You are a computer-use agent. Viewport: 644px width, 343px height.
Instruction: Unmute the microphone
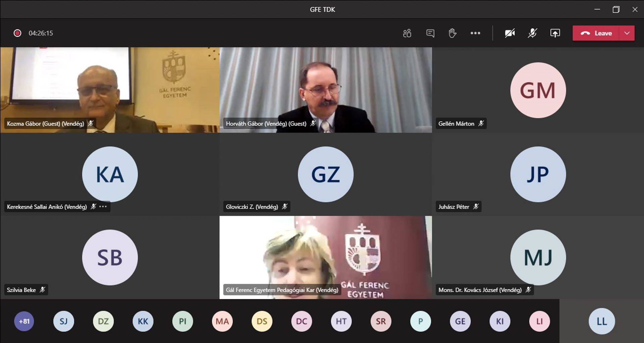click(x=532, y=33)
